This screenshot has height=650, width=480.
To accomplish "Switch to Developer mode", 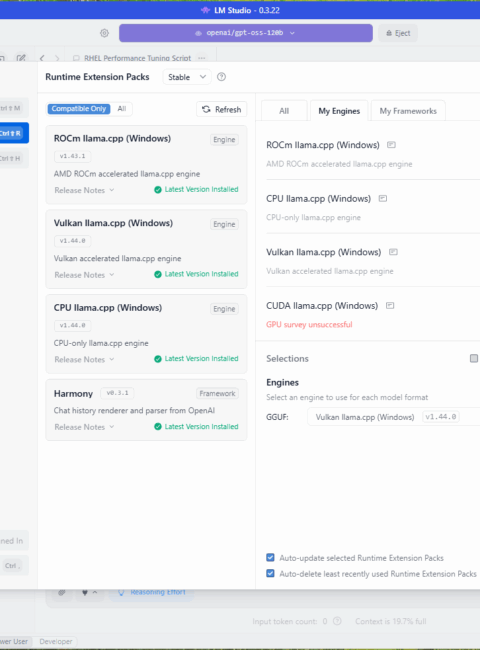I will tap(56, 641).
